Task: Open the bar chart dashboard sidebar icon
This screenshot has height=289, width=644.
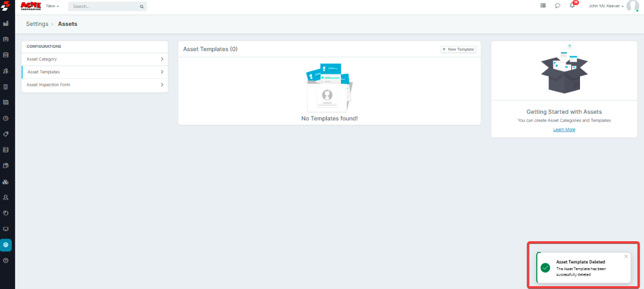Action: point(6,24)
